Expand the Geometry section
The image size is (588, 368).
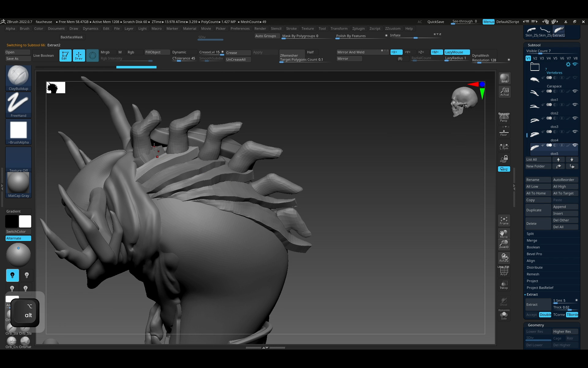[x=536, y=325]
